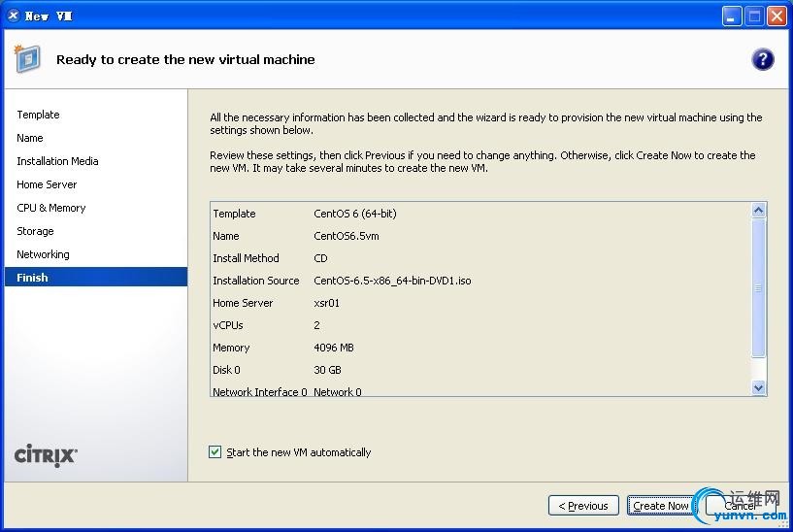Click the Installation Source row label
Screen dimensions: 793x532
[256, 281]
